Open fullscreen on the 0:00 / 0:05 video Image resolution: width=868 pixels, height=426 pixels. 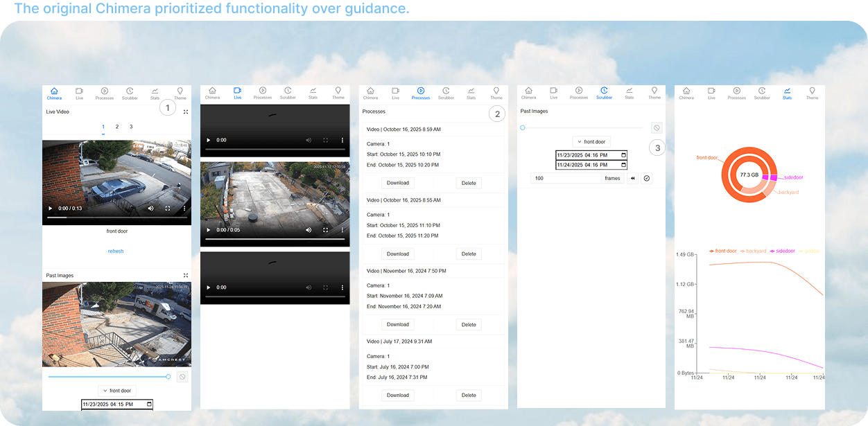325,230
